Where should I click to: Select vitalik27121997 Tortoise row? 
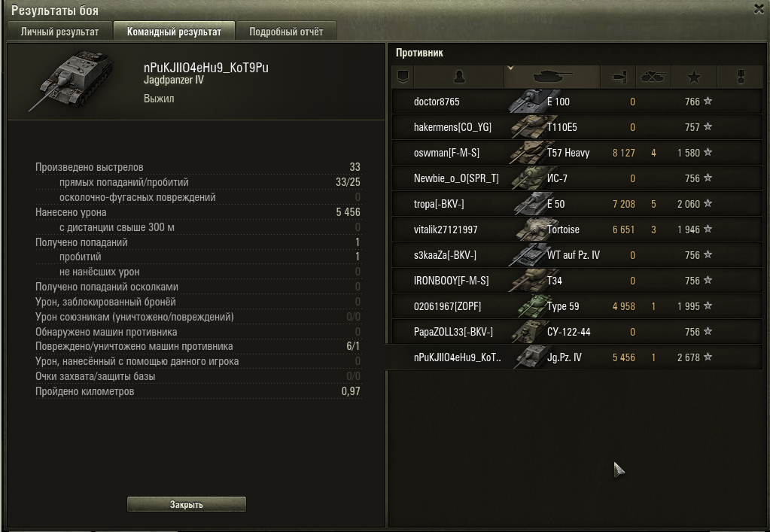(577, 230)
